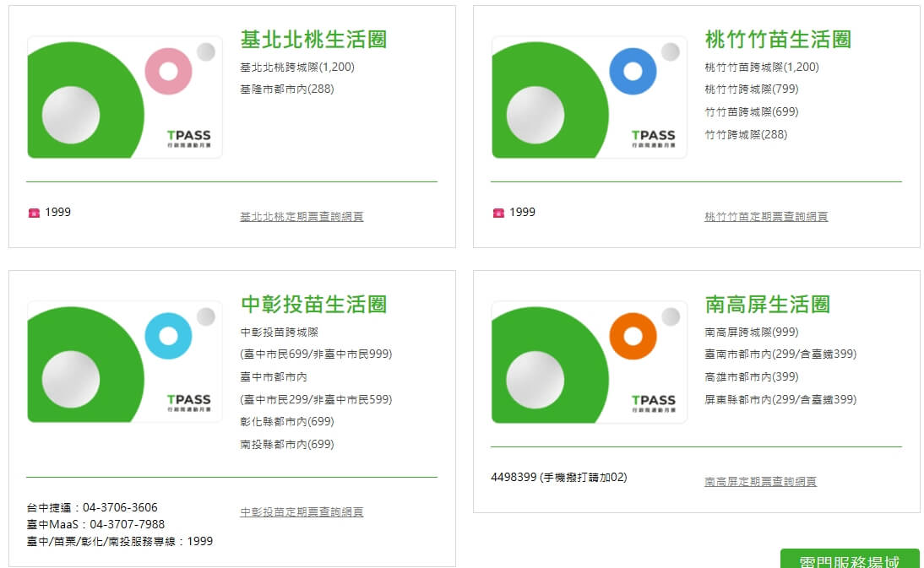The width and height of the screenshot is (924, 568).
Task: Open 桃竹竹苗定期票查詢網頁
Action: (765, 216)
